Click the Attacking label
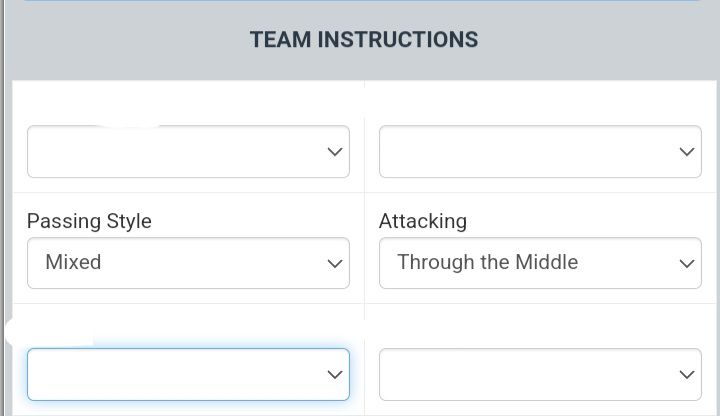Viewport: 720px width, 416px height. (423, 221)
